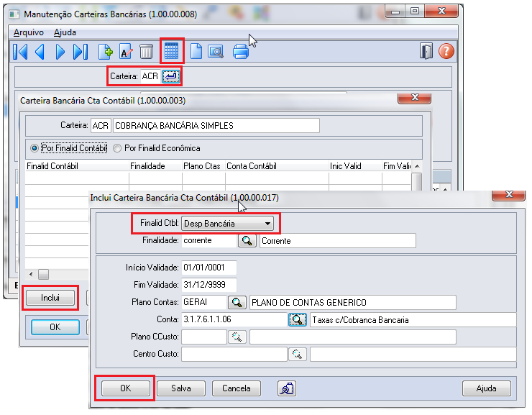Viewport: 532px width, 415px height.
Task: Close the Inclui Carteira Bancária dialog
Action: [x=508, y=195]
